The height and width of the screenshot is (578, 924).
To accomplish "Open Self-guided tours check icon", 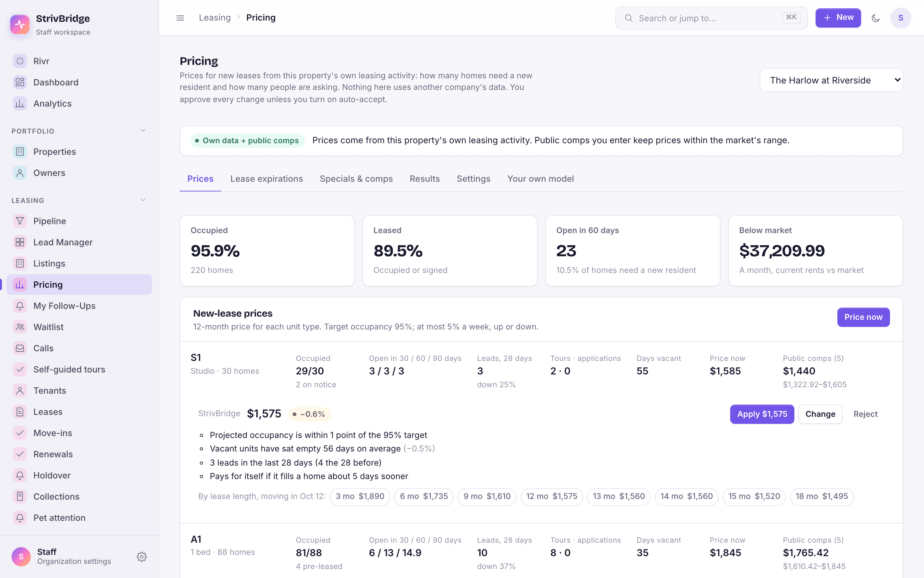I will [x=20, y=369].
